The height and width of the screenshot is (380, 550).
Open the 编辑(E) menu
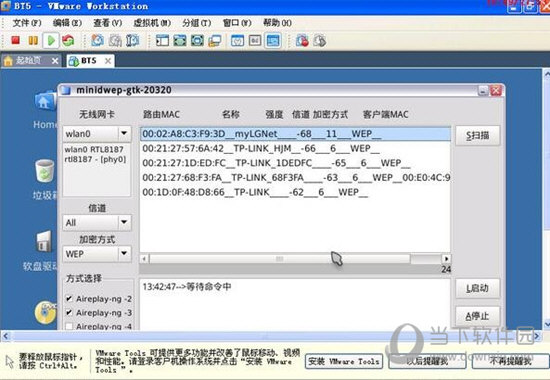pyautogui.click(x=67, y=23)
